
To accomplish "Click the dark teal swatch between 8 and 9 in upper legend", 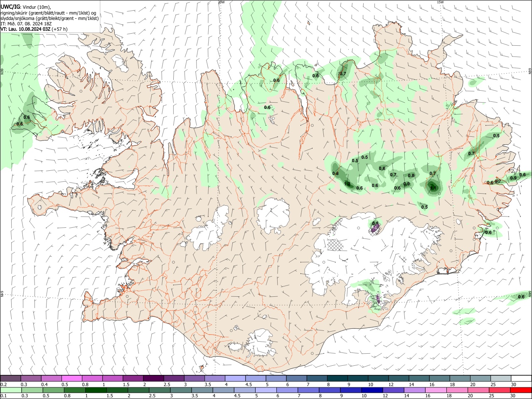I will point(337,378).
